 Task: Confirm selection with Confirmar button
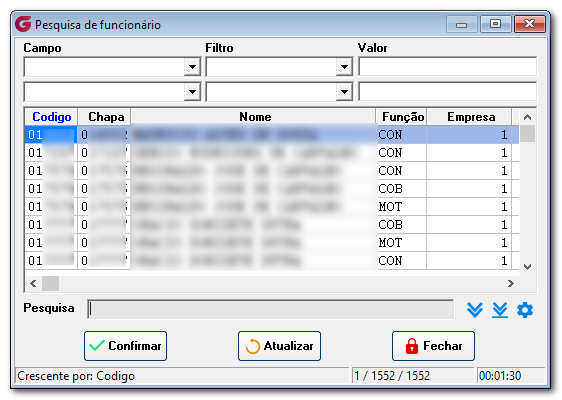pyautogui.click(x=125, y=346)
